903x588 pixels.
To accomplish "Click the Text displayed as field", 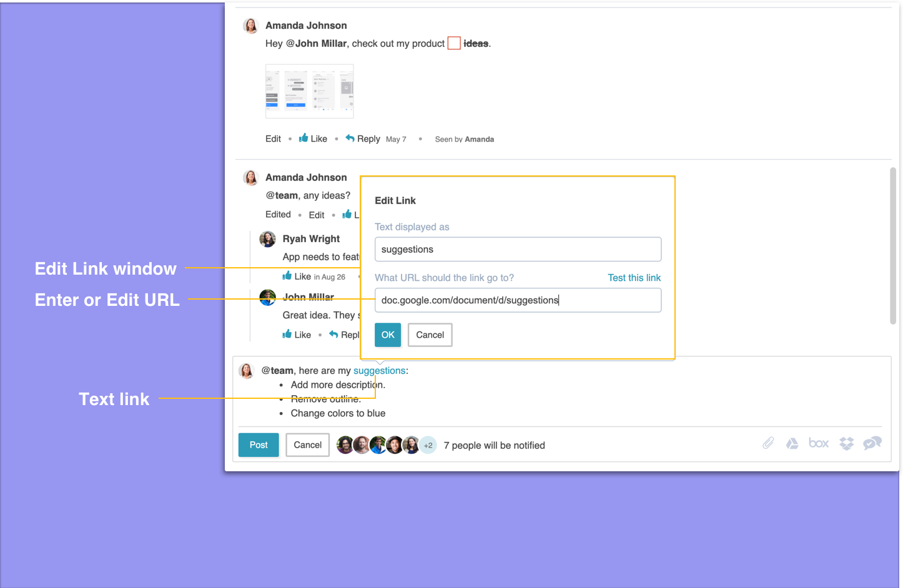I will pyautogui.click(x=518, y=249).
